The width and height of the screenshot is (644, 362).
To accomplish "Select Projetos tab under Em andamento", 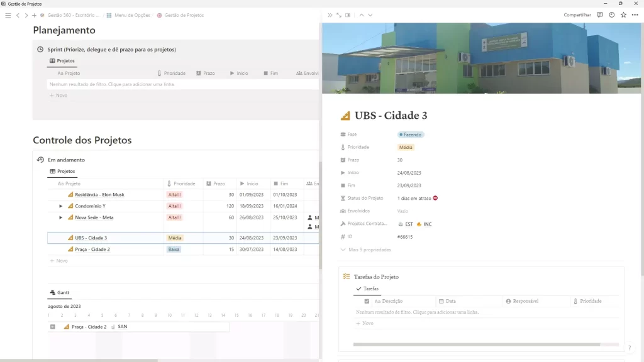I will [x=62, y=171].
